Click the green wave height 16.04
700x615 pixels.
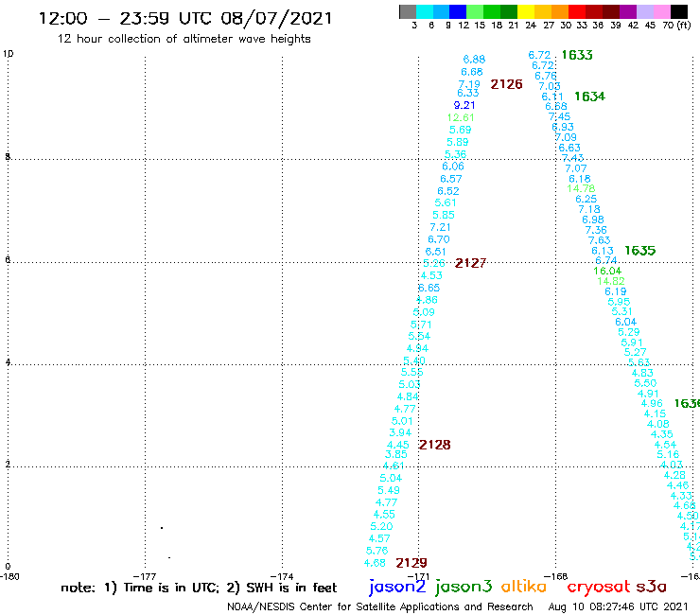(607, 272)
